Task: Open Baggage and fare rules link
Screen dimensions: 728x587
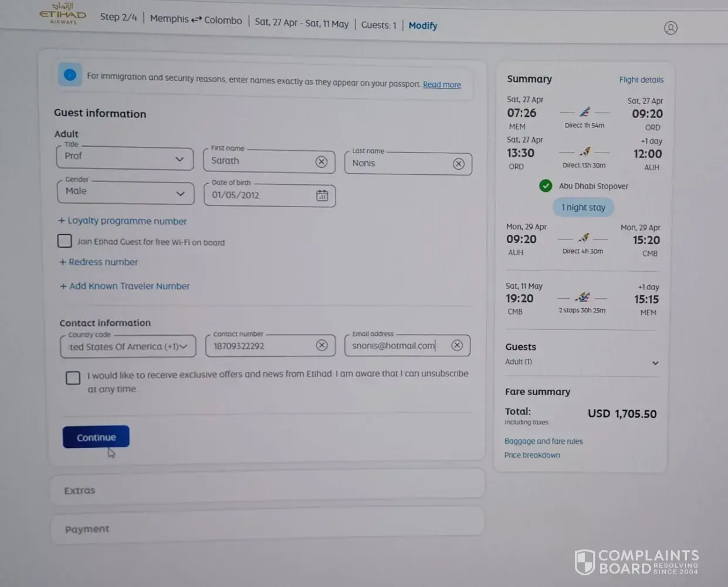Action: [x=543, y=441]
